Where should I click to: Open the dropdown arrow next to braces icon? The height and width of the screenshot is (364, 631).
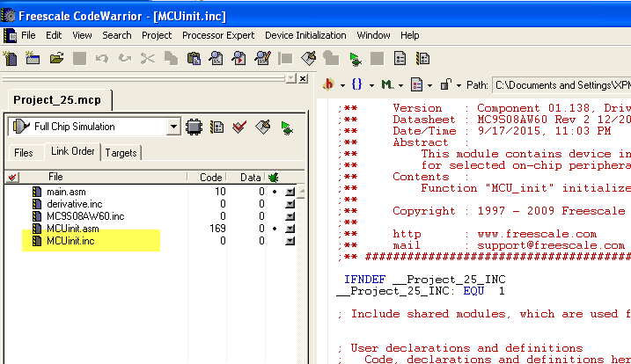click(x=371, y=85)
